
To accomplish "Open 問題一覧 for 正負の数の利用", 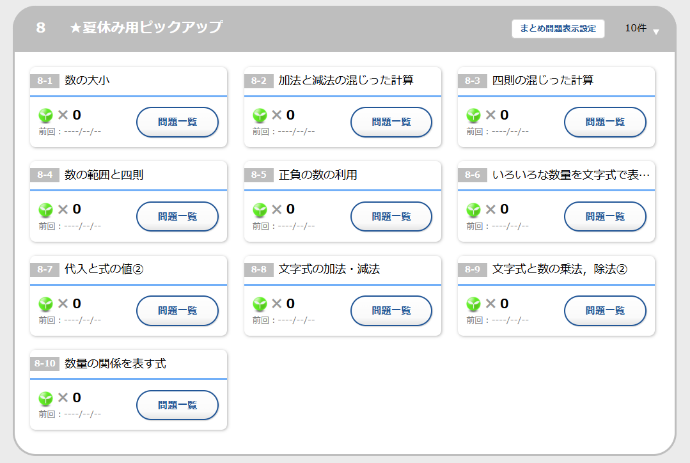I will click(391, 216).
